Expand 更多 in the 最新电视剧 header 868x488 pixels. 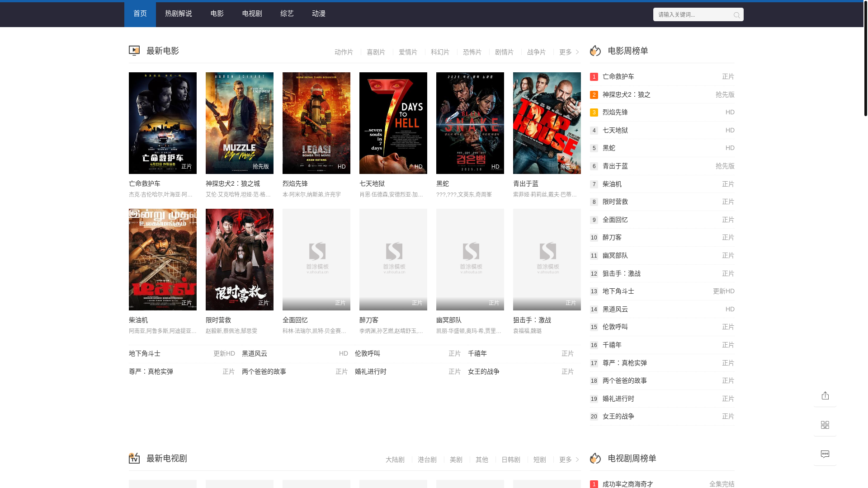coord(569,460)
